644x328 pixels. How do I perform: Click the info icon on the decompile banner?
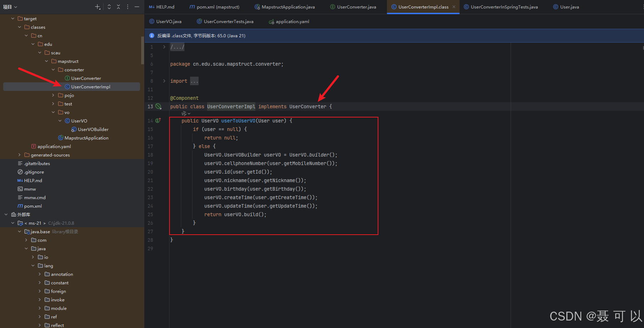pyautogui.click(x=151, y=35)
